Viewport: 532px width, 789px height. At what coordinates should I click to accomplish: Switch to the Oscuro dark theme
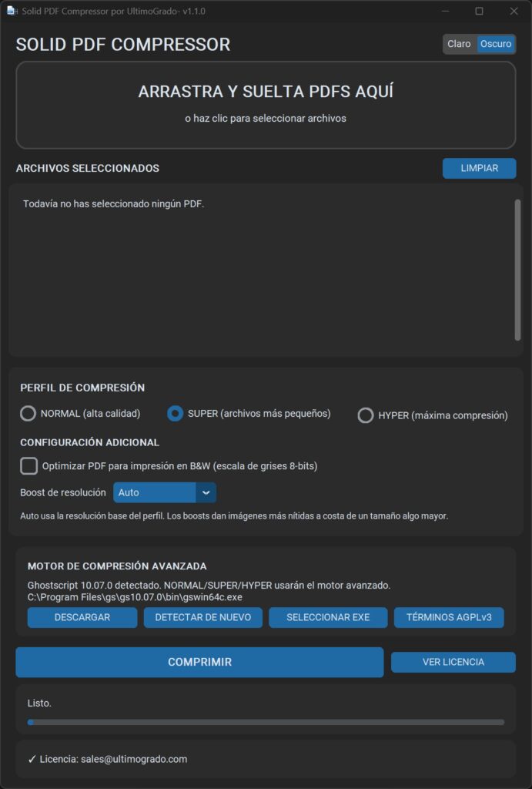coord(496,44)
